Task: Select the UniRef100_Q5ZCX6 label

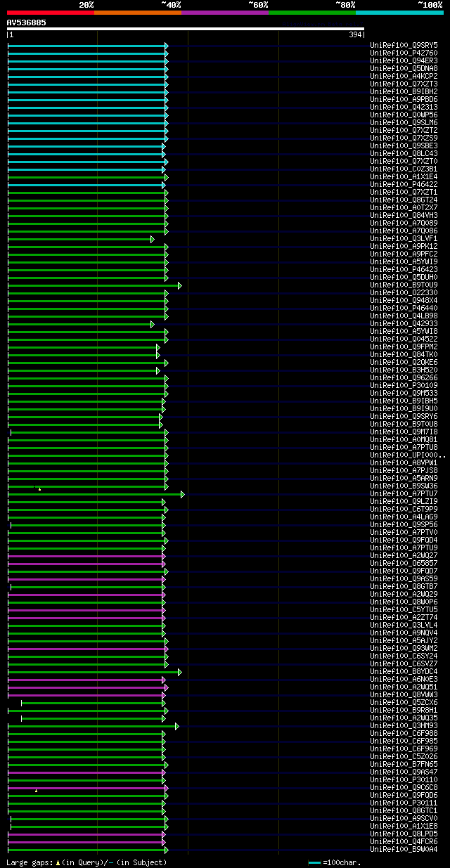Action: click(404, 703)
